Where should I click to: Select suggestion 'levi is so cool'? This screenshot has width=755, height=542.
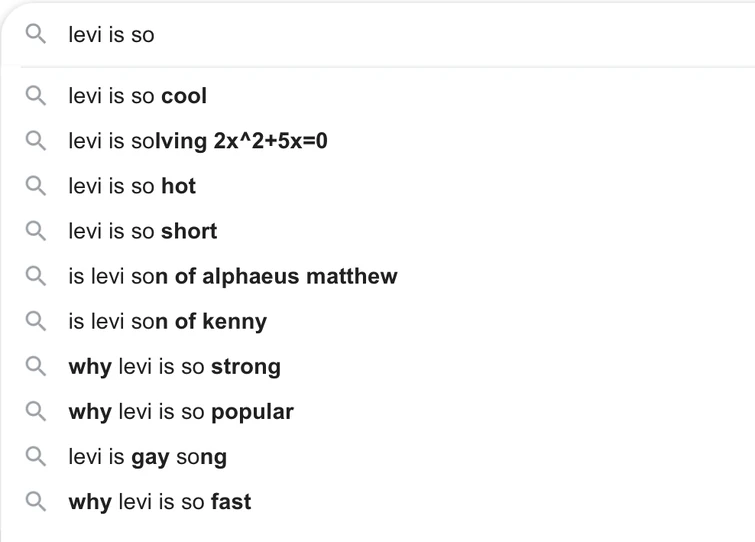pyautogui.click(x=138, y=96)
